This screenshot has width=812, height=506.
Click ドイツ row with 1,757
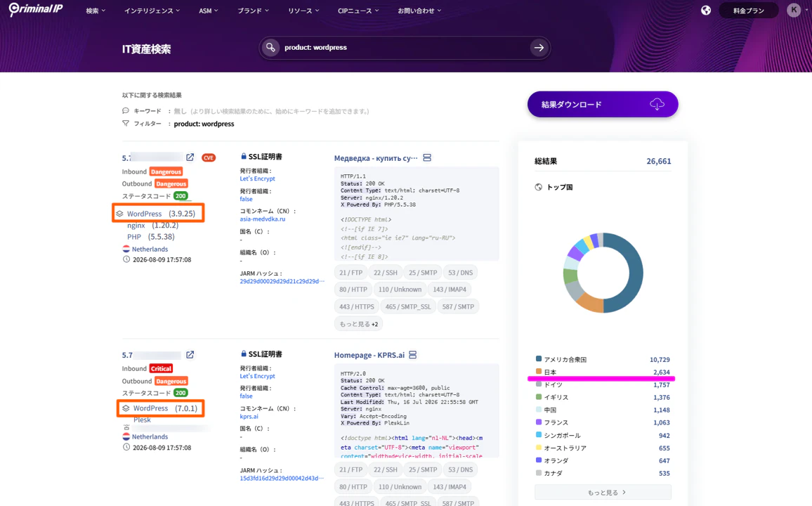click(603, 385)
